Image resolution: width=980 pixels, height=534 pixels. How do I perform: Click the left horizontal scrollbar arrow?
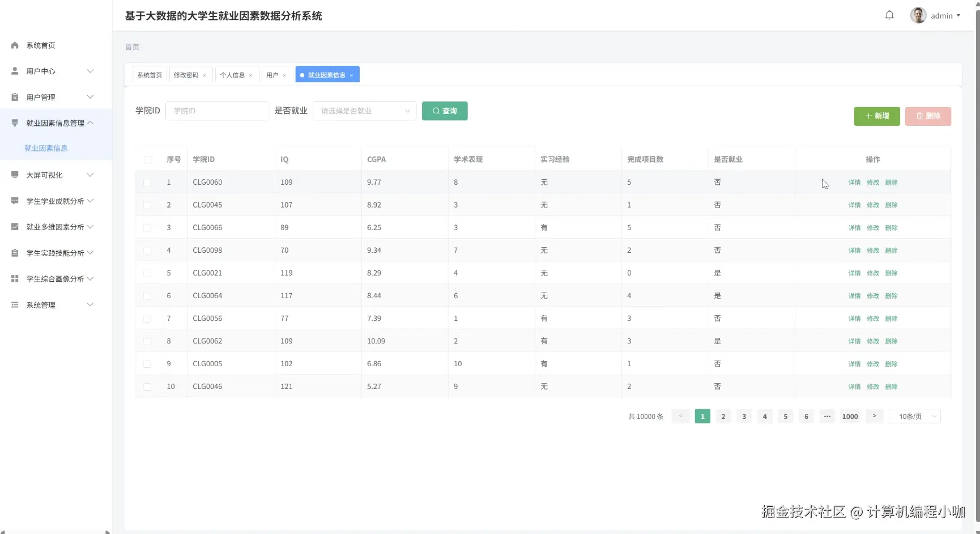[3, 532]
